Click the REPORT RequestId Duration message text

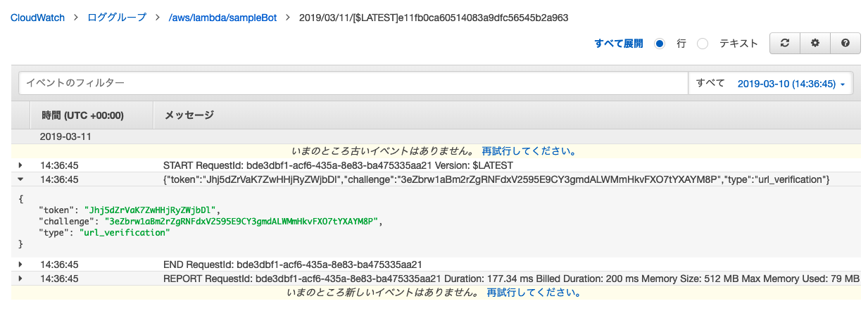tap(511, 279)
